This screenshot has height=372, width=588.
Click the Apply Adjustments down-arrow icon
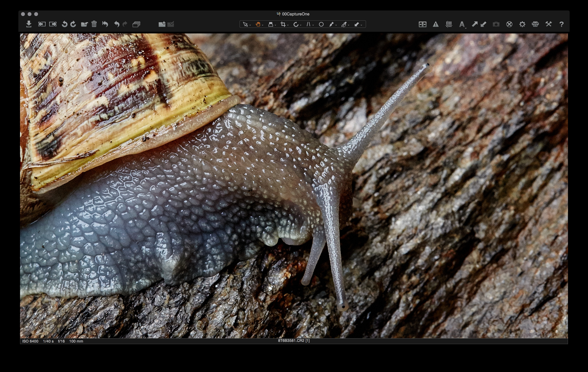[483, 24]
